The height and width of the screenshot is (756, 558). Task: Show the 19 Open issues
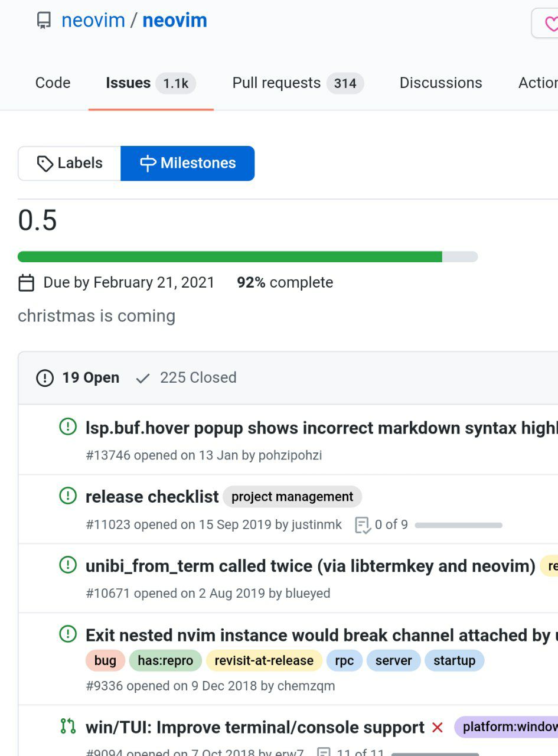(78, 378)
